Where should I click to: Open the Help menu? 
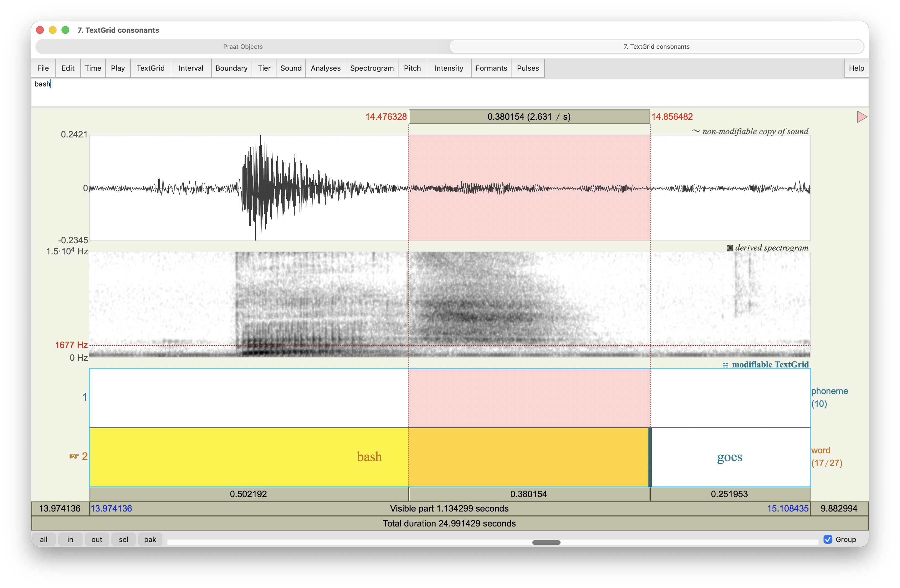coord(856,68)
